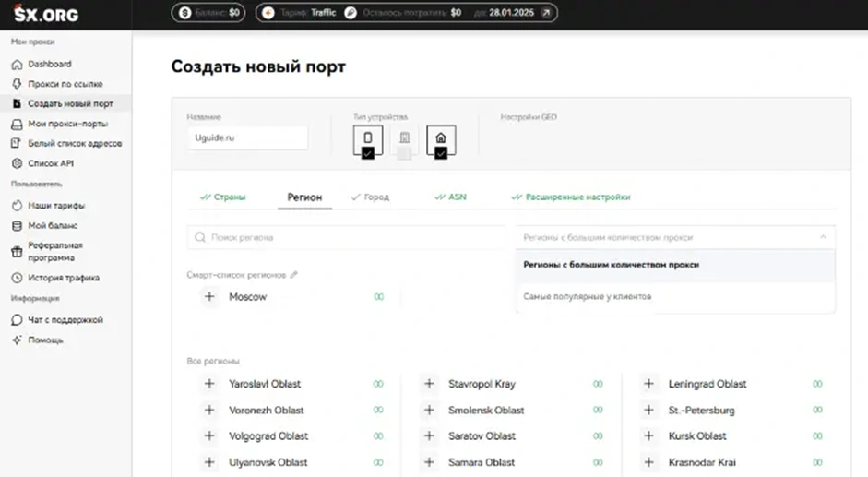The image size is (868, 477).
Task: Toggle the corporate building device type
Action: click(404, 142)
